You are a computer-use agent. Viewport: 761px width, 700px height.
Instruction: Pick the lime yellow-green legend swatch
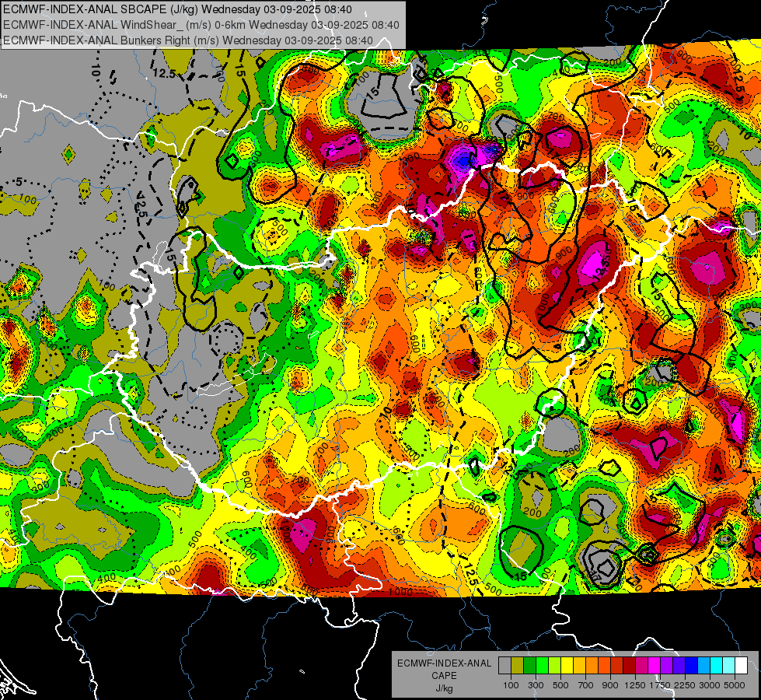tap(555, 666)
